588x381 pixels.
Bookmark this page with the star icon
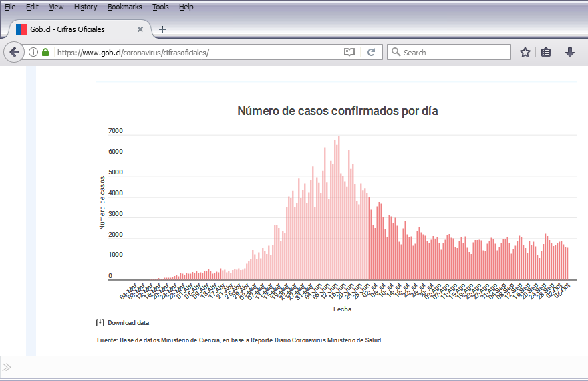525,52
